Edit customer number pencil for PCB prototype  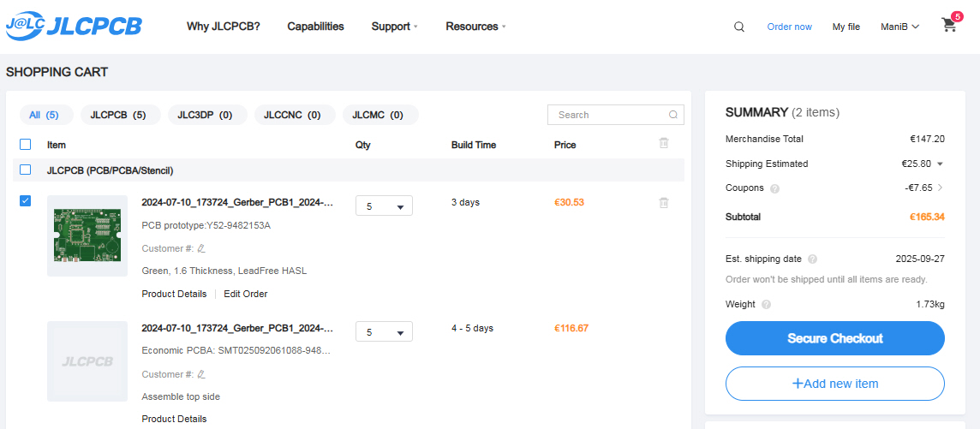click(x=200, y=248)
